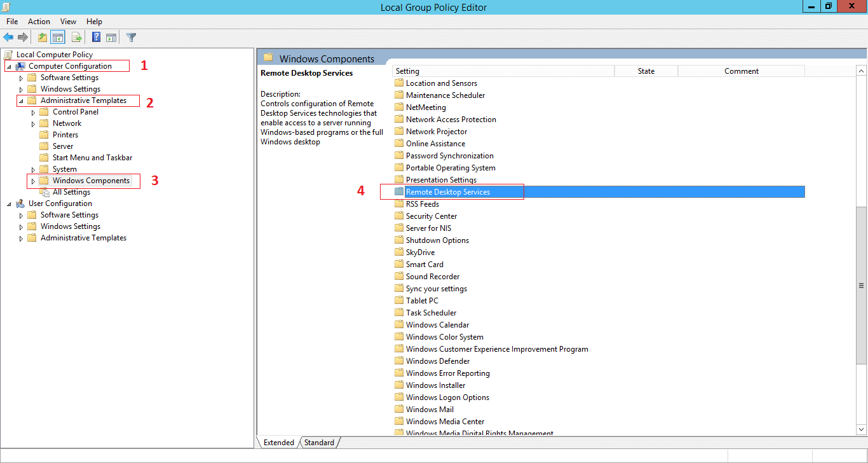Select "Shutdown Options" in the list

(x=438, y=240)
